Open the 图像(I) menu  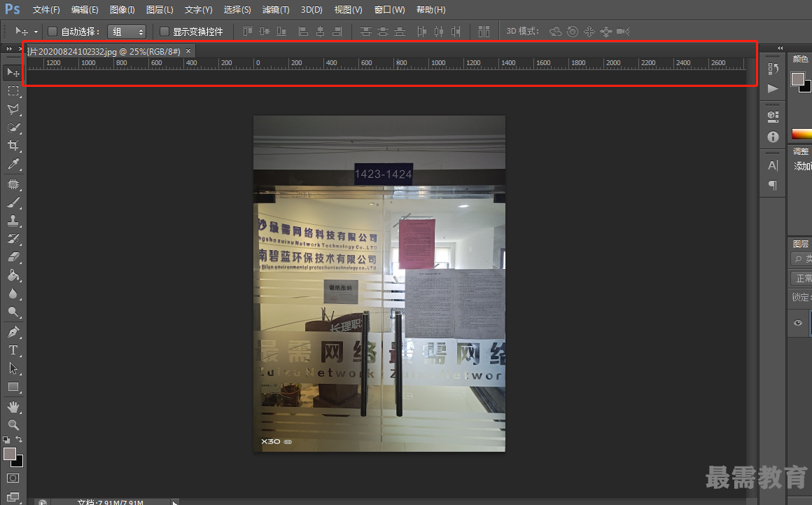[x=122, y=10]
